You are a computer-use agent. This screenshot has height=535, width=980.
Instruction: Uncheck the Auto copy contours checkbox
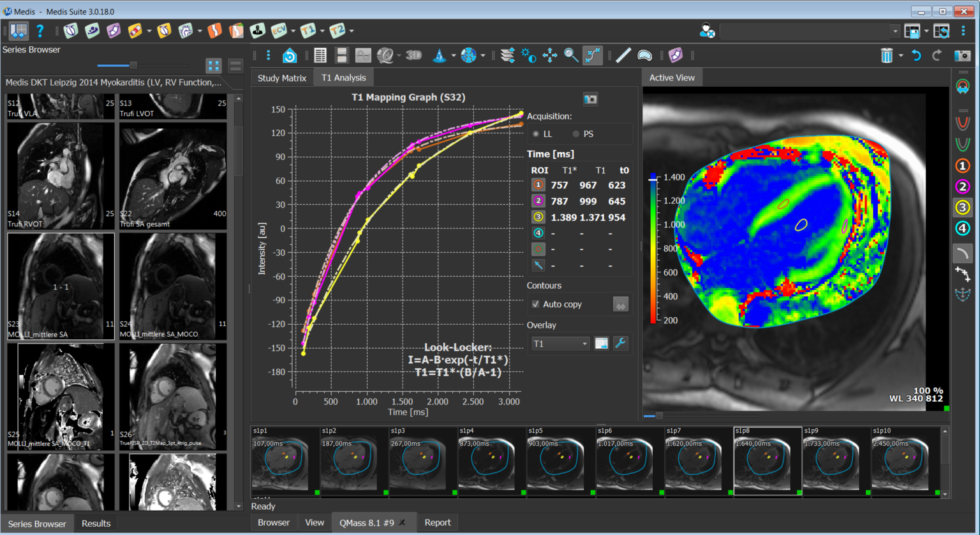click(535, 304)
